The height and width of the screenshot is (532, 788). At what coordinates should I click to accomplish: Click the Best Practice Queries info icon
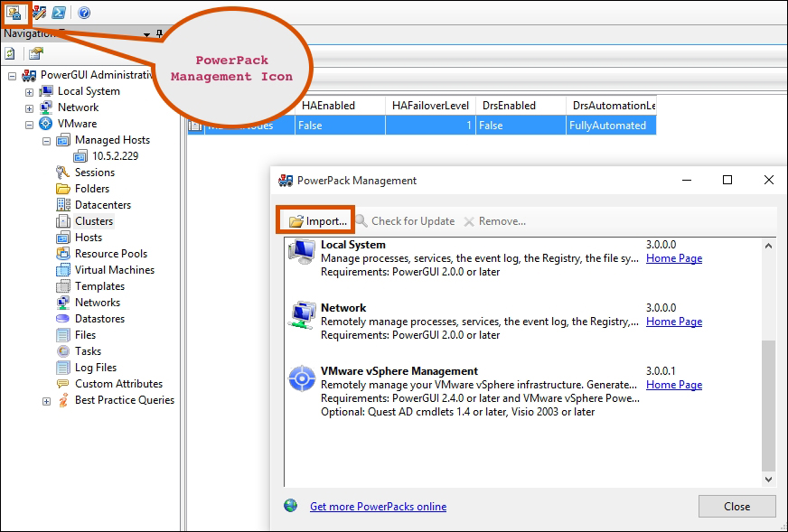click(x=63, y=400)
